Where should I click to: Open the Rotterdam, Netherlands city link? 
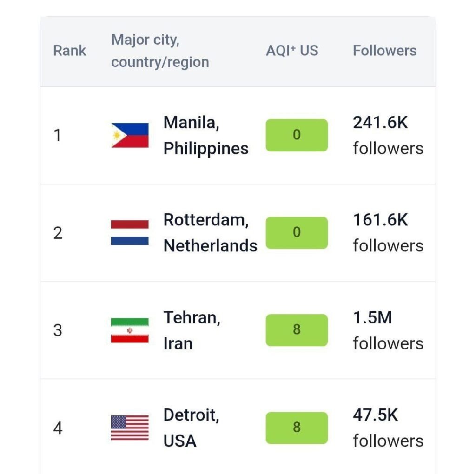pos(210,232)
